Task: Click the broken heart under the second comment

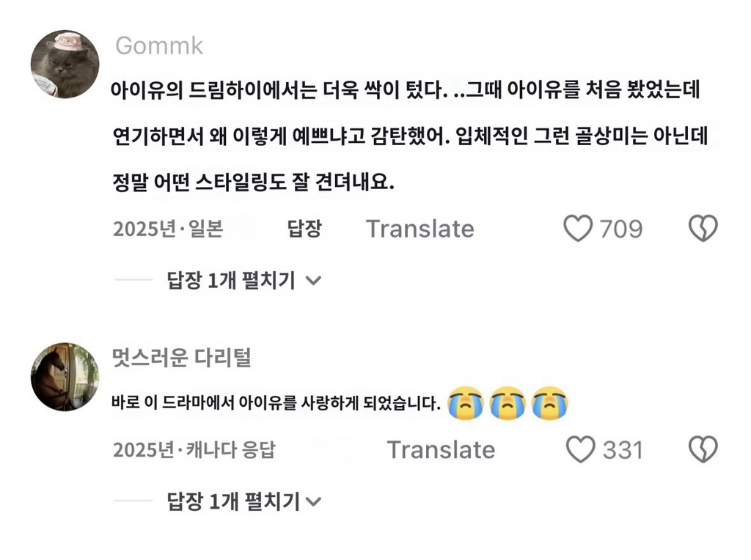Action: [703, 449]
